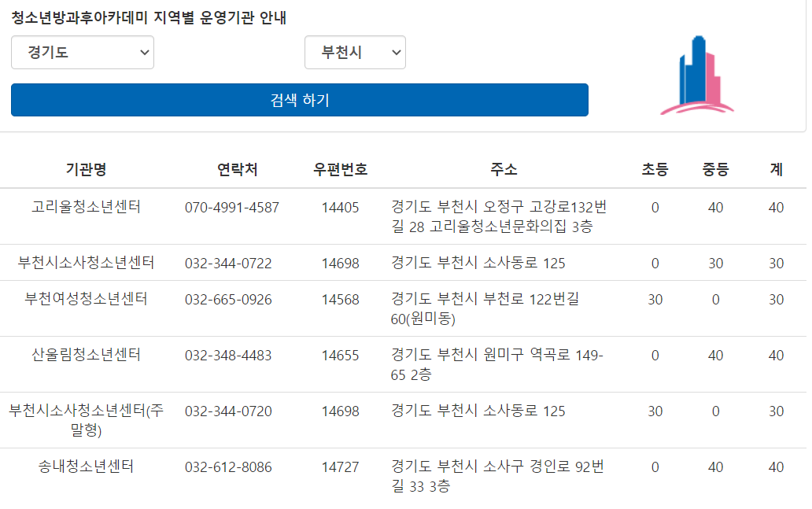The image size is (812, 509).
Task: Open the 부천시 city dropdown
Action: (355, 52)
